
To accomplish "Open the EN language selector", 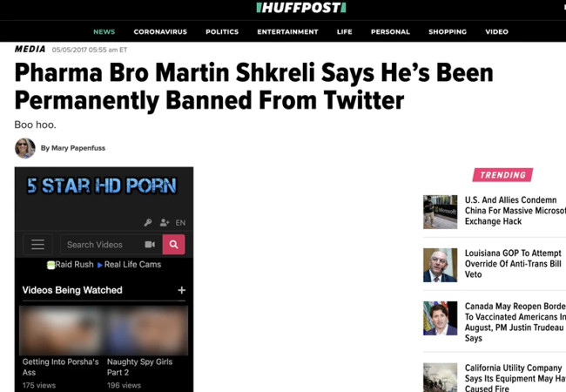I will tap(180, 223).
